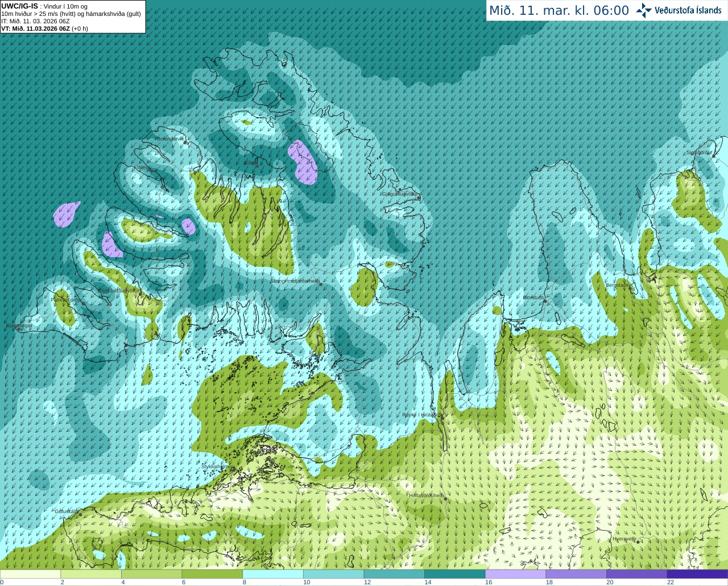This screenshot has width=728, height=586.
Task: Select the 12–14 m/s teal legend swatch
Action: click(394, 574)
